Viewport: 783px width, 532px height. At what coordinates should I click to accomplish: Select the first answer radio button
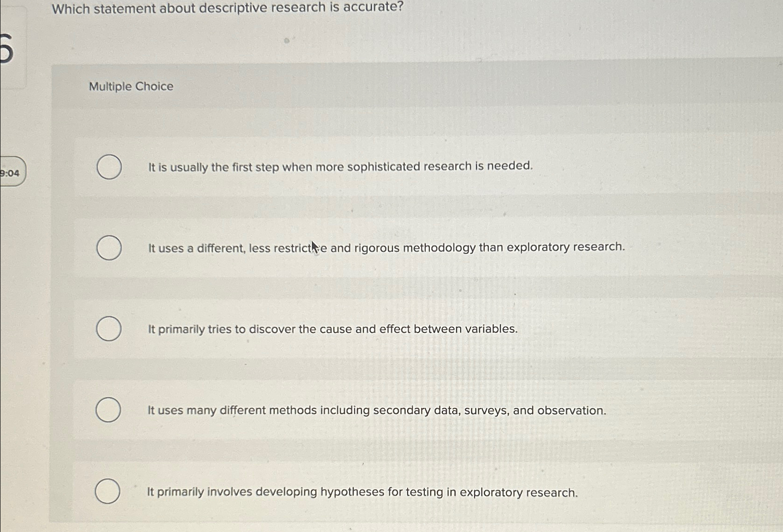pos(108,166)
